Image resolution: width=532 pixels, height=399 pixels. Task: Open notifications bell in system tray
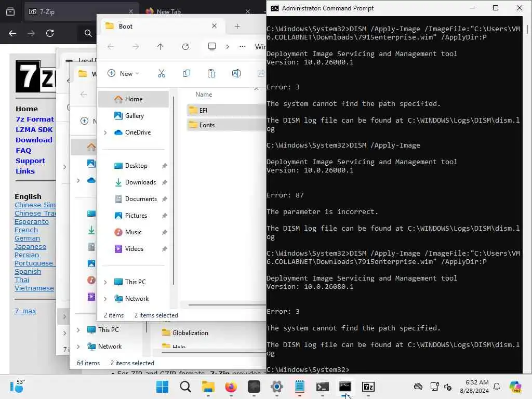point(497,387)
